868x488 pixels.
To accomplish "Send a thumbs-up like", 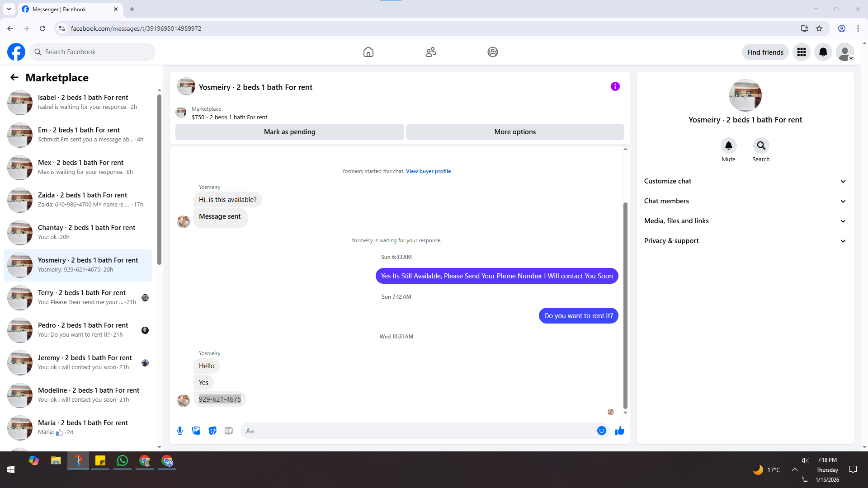I will tap(619, 431).
